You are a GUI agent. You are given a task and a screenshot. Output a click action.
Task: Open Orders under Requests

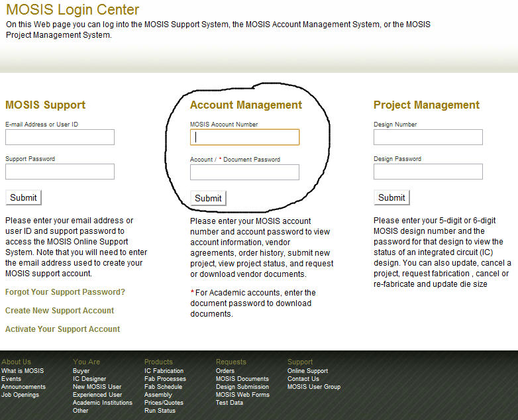point(225,371)
